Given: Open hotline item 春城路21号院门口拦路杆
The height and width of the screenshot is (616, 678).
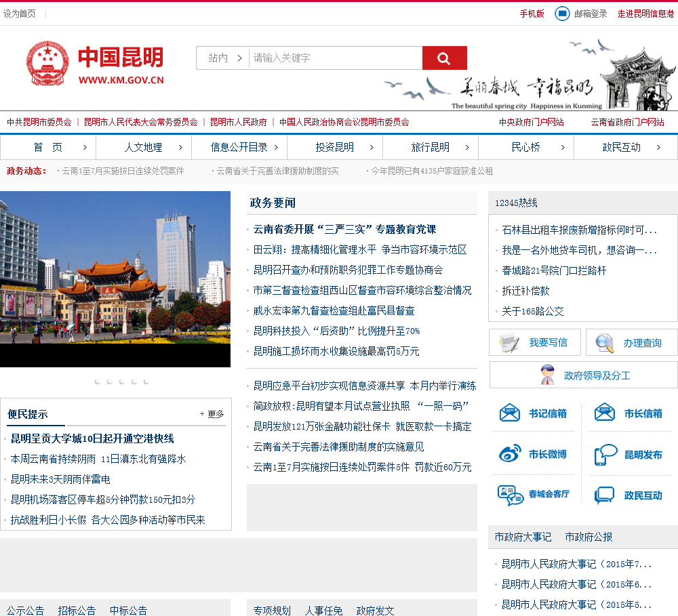Looking at the screenshot, I should pyautogui.click(x=554, y=270).
